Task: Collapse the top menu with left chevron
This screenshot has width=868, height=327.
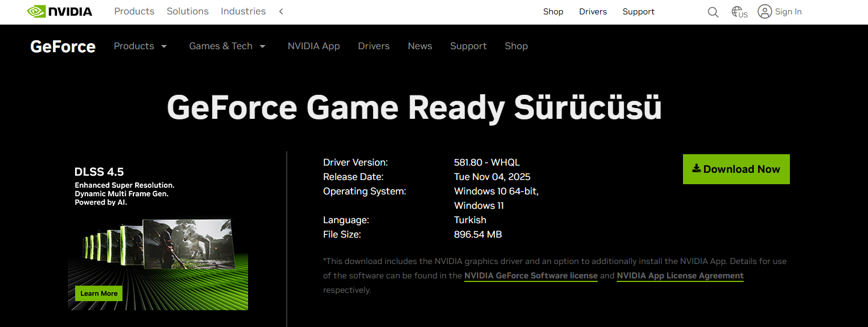Action: pyautogui.click(x=281, y=11)
